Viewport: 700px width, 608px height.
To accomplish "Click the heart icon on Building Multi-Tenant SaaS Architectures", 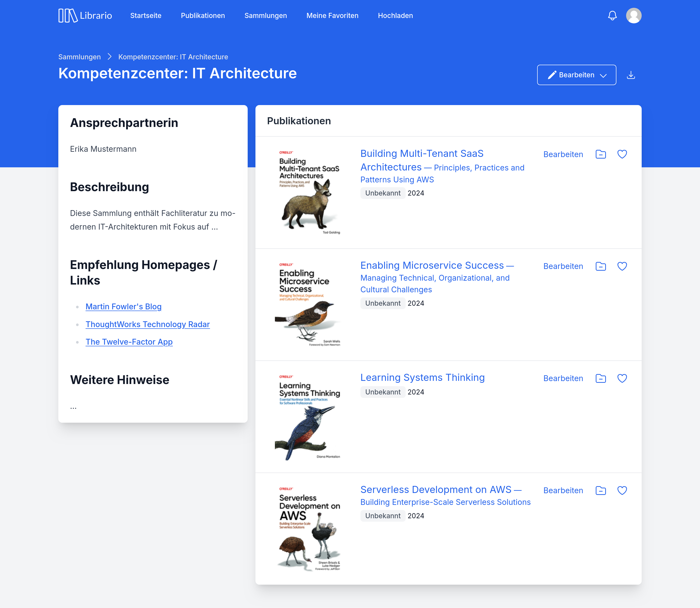I will click(x=621, y=154).
